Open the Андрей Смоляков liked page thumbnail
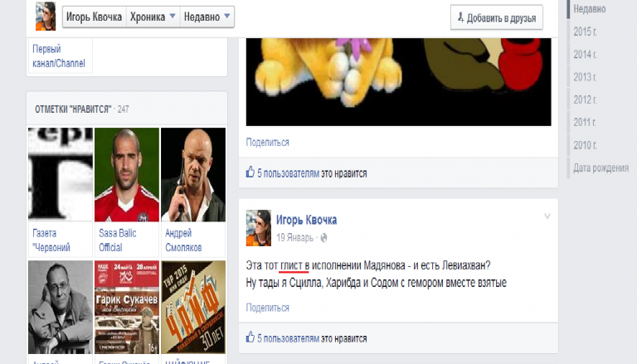The width and height of the screenshot is (637, 364). coord(193,175)
